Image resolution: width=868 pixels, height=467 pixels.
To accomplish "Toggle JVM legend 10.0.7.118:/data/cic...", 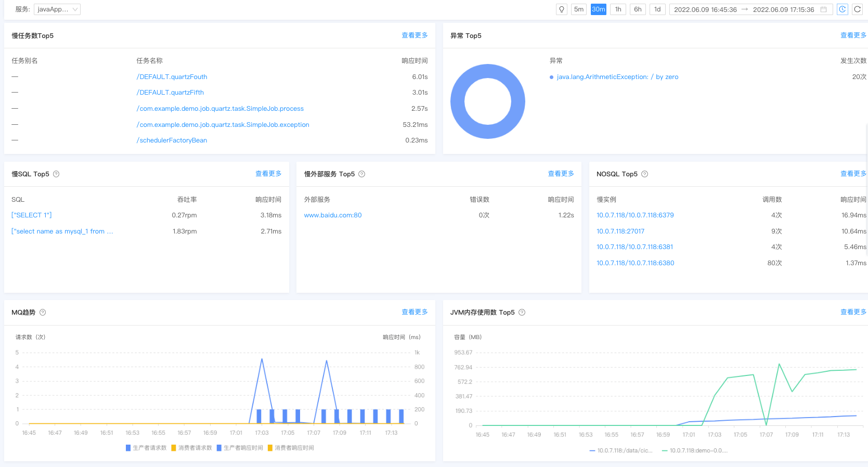I will 621,450.
